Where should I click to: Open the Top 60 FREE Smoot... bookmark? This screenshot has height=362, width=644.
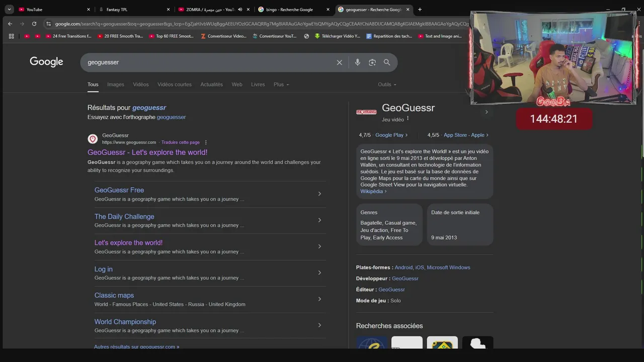(x=172, y=36)
